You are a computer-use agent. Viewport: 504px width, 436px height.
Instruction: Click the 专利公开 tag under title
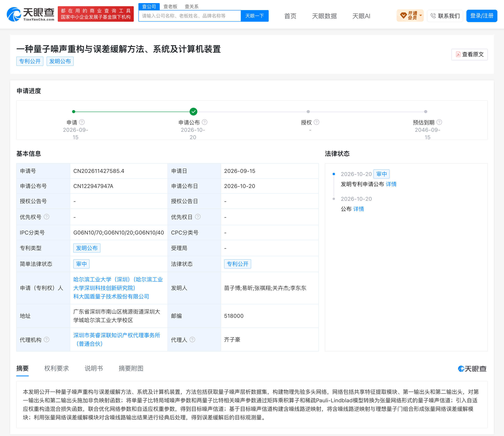tap(30, 61)
